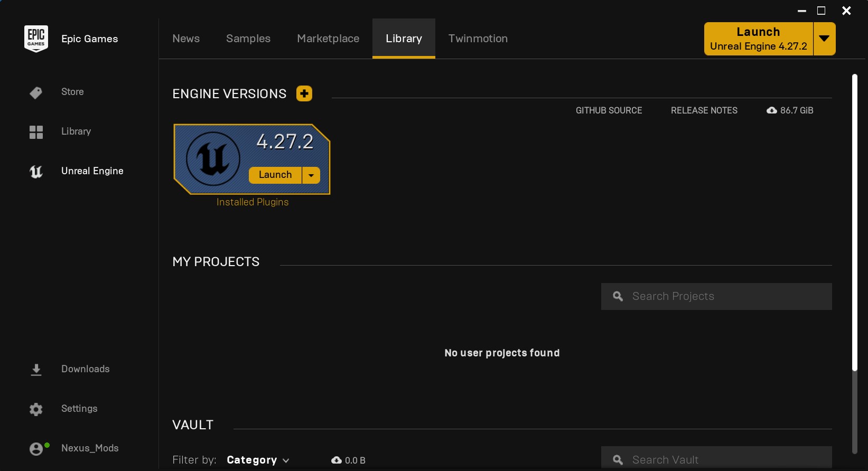Expand the top Launch button dropdown arrow

824,39
